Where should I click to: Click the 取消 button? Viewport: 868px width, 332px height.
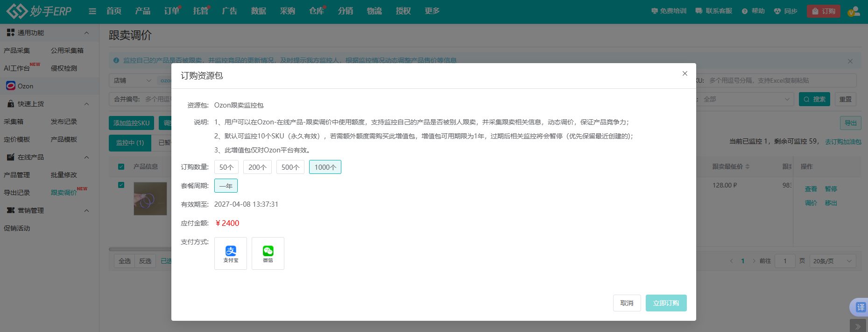[x=627, y=303]
